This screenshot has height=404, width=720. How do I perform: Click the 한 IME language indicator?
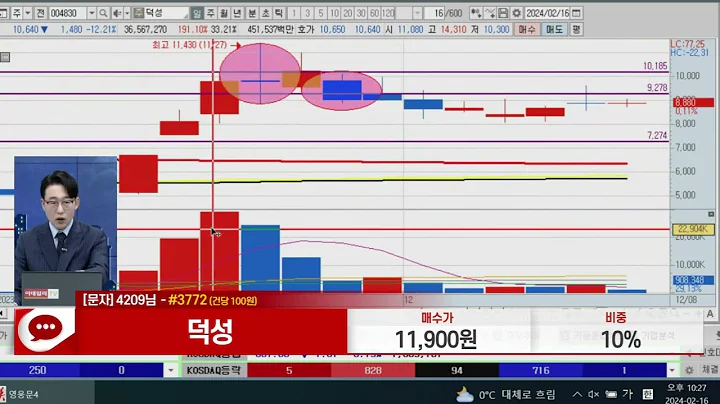647,394
